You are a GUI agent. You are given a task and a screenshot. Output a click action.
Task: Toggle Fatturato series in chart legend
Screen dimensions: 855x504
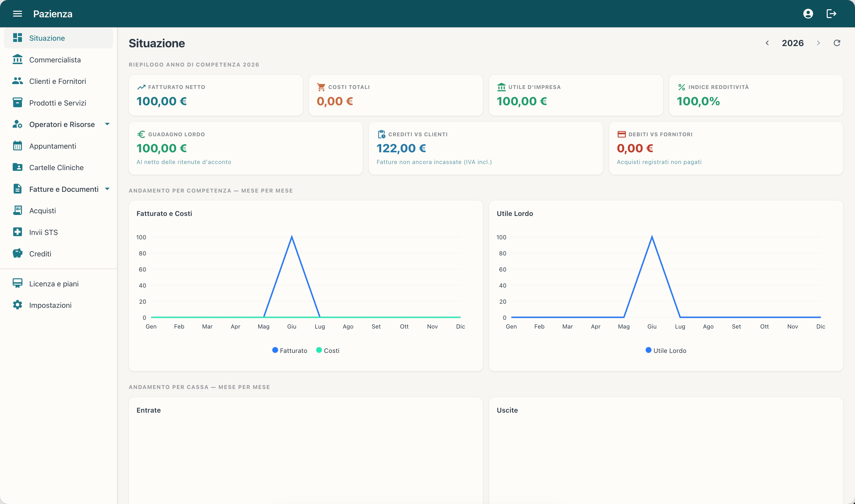coord(290,350)
